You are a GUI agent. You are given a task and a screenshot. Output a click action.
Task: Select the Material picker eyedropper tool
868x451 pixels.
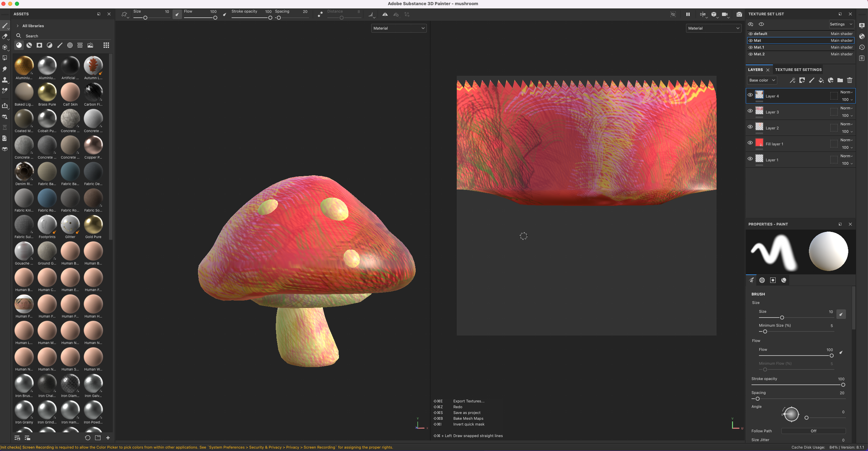(x=5, y=91)
